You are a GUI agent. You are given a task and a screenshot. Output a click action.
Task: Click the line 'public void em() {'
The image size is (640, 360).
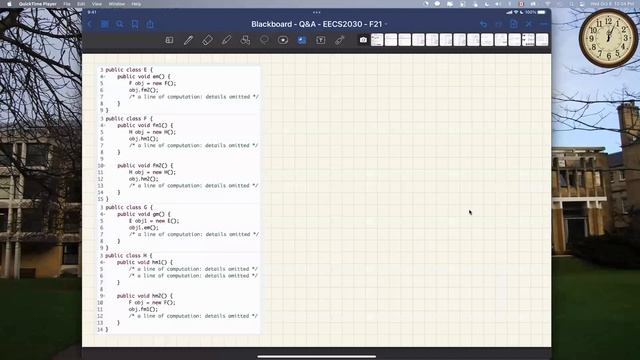(144, 76)
